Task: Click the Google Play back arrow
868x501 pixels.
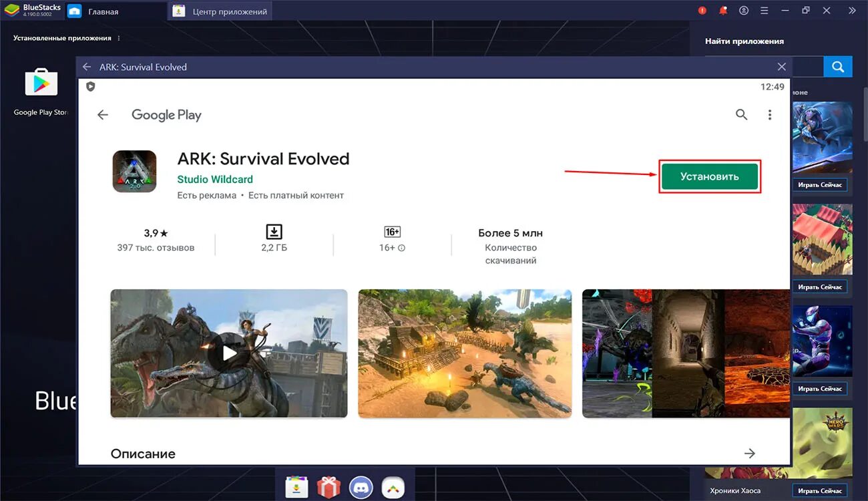Action: (103, 115)
